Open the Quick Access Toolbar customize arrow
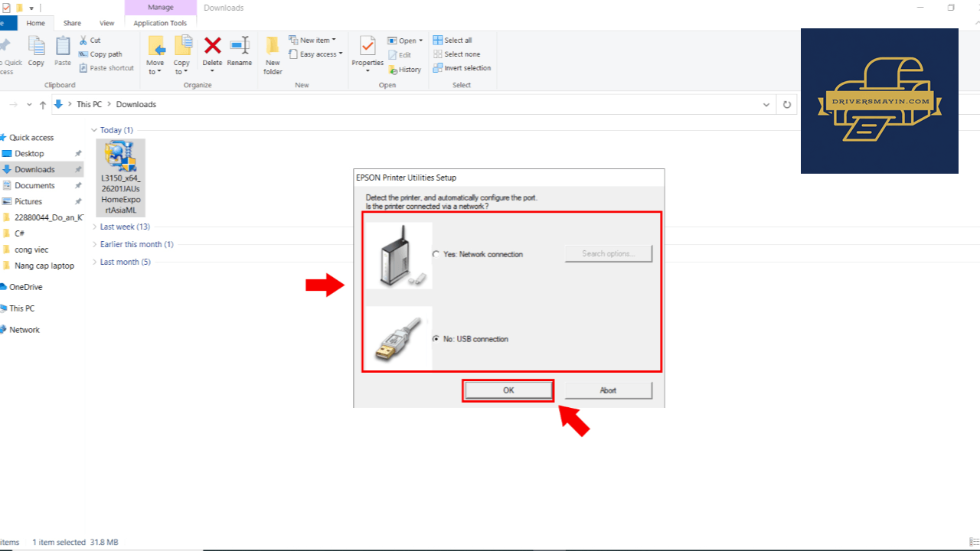The image size is (980, 551). (31, 8)
